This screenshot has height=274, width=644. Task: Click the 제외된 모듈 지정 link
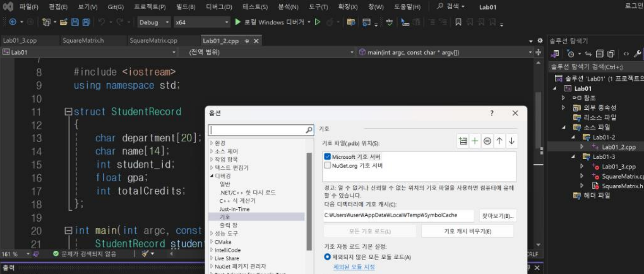tap(354, 267)
